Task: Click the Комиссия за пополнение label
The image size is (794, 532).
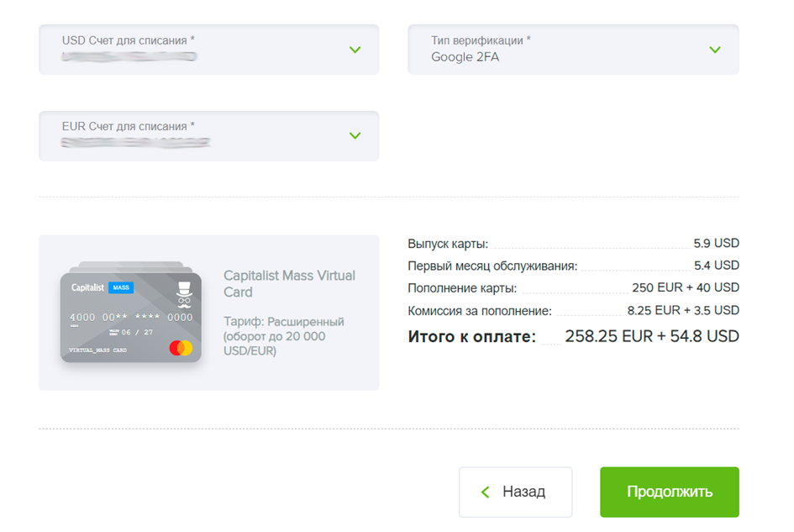Action: (480, 311)
